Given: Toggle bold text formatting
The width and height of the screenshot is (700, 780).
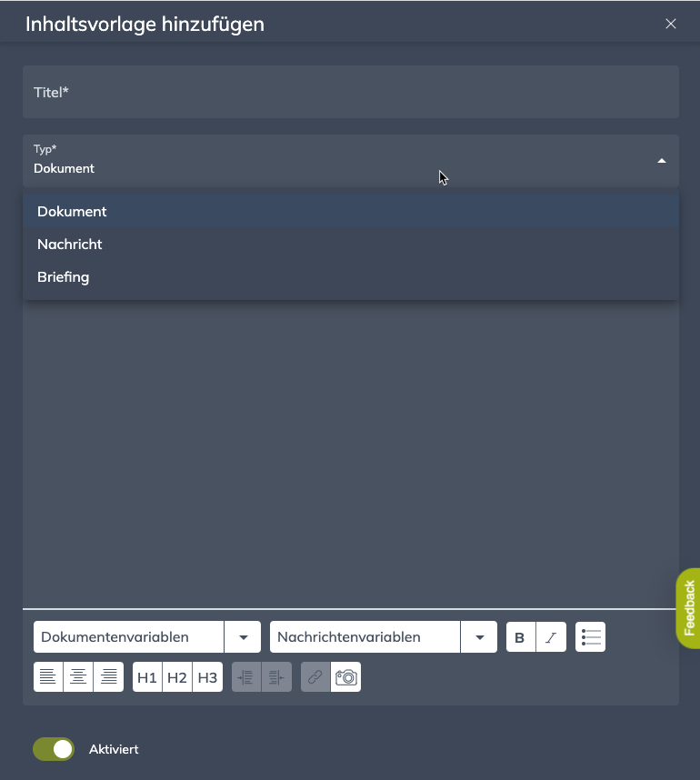Looking at the screenshot, I should (x=520, y=637).
